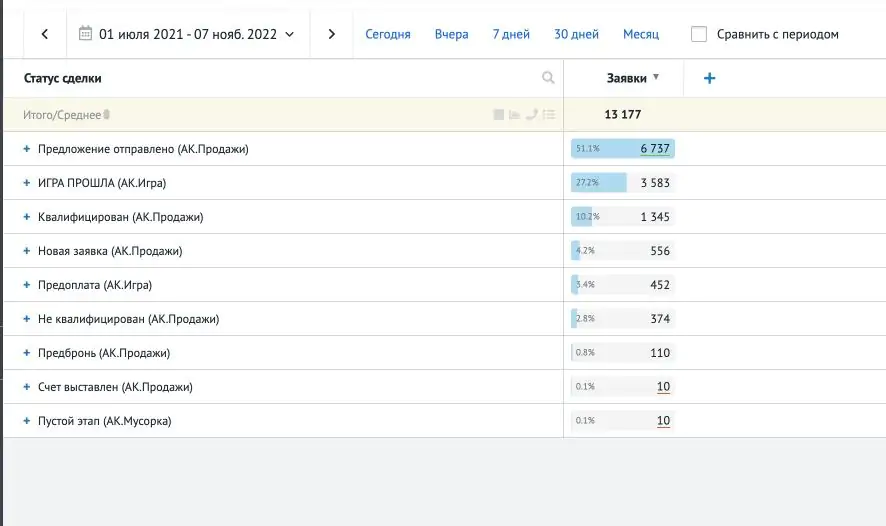
Task: Expand Новая заявка (АК.Продажи) row
Action: 26,251
